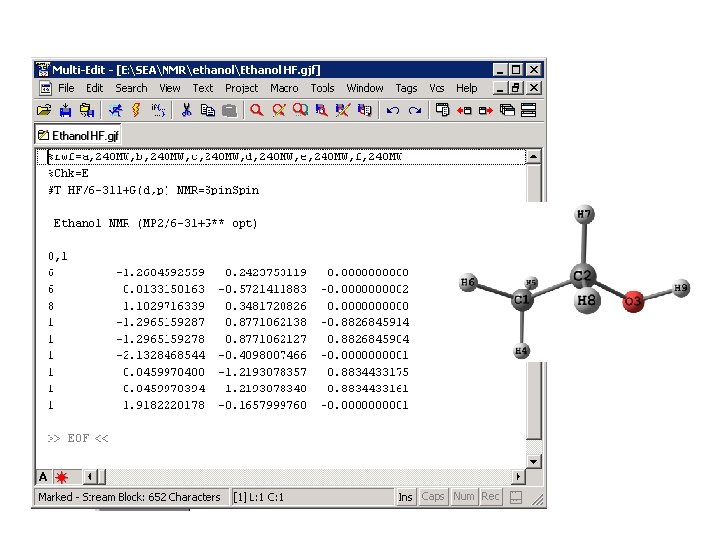Click the Undo arrow icon
Viewport: 720px width, 540px height.
click(x=393, y=110)
